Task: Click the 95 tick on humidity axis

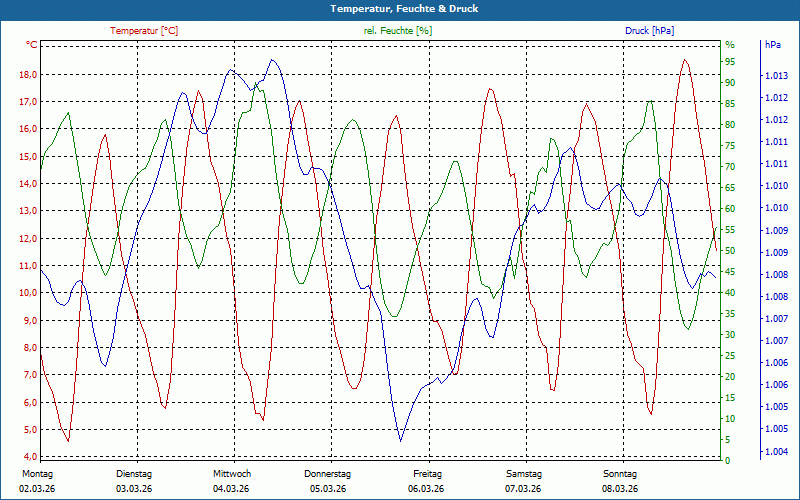Action: [x=730, y=62]
